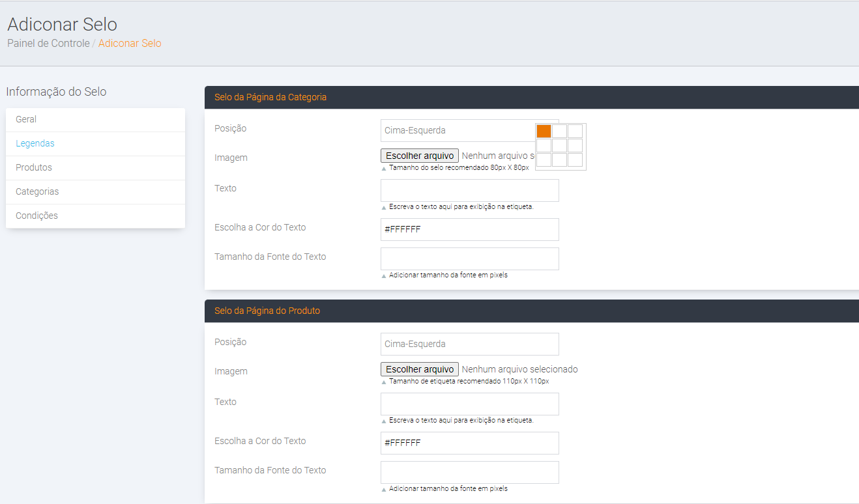Select the middle-right cell in position grid
Image resolution: width=859 pixels, height=504 pixels.
tap(575, 146)
